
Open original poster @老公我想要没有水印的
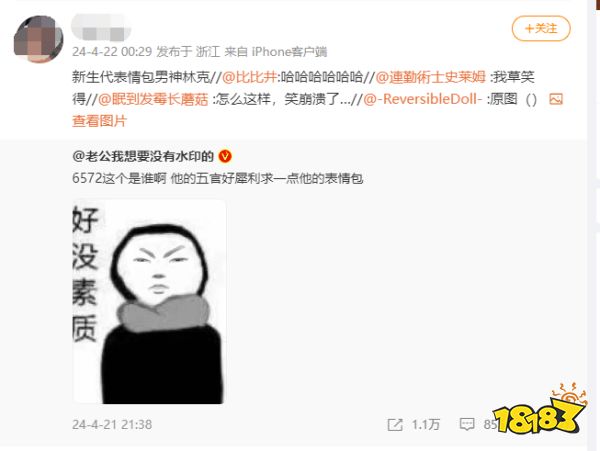click(x=143, y=156)
